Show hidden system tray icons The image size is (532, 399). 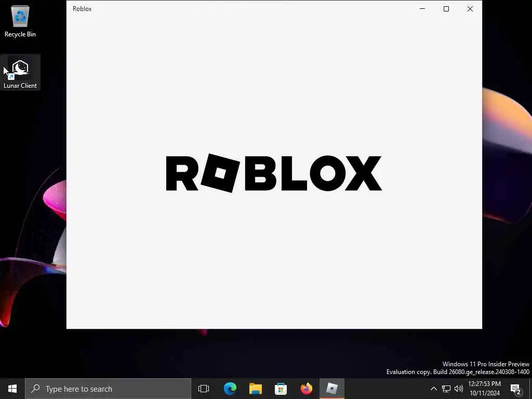[434, 389]
